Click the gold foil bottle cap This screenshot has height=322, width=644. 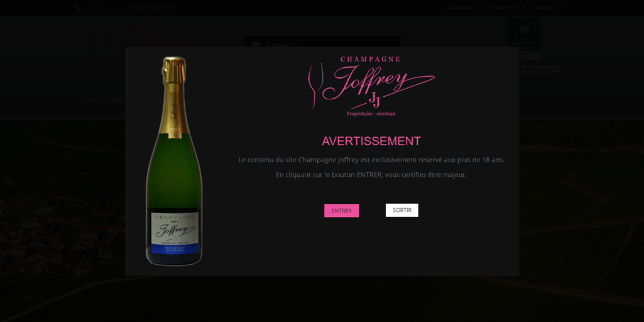click(x=174, y=70)
